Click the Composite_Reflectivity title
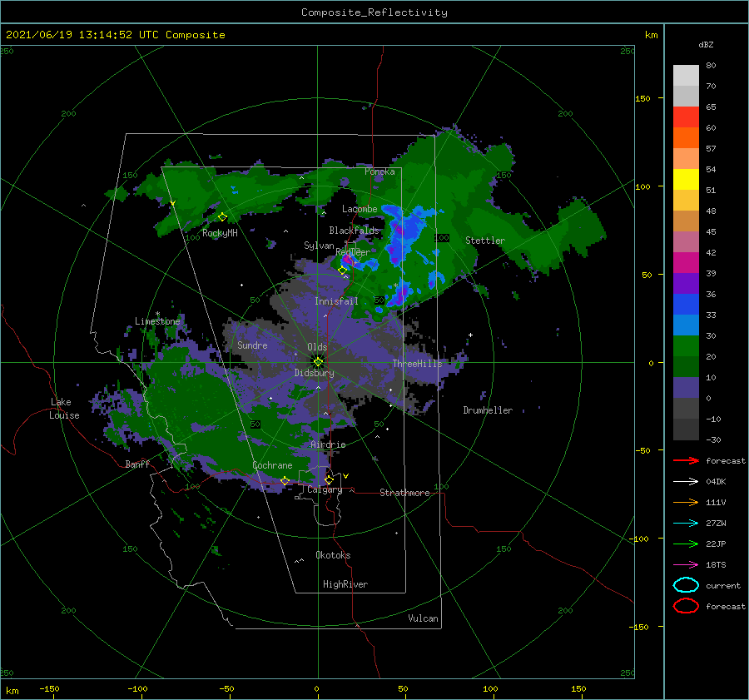The width and height of the screenshot is (749, 700). 374,12
